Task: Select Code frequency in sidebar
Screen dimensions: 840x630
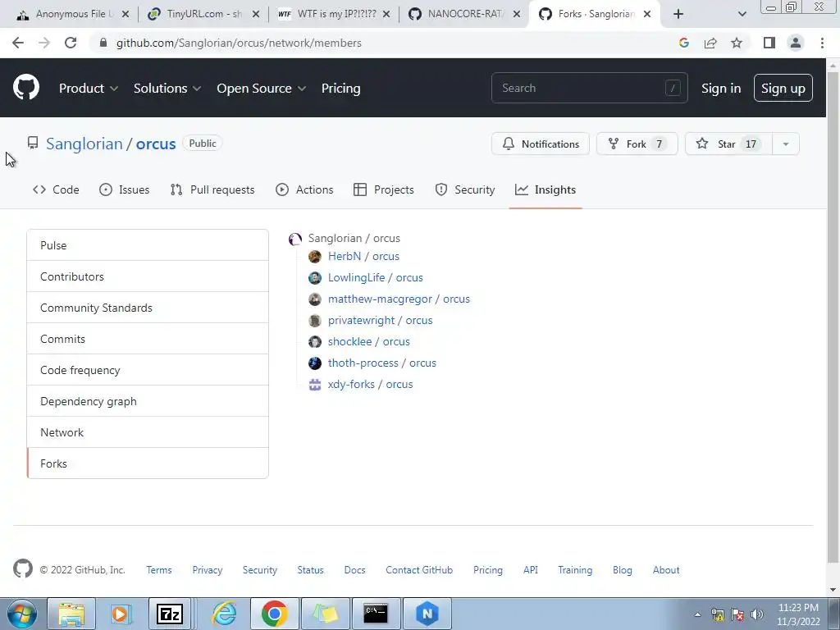Action: [148, 370]
